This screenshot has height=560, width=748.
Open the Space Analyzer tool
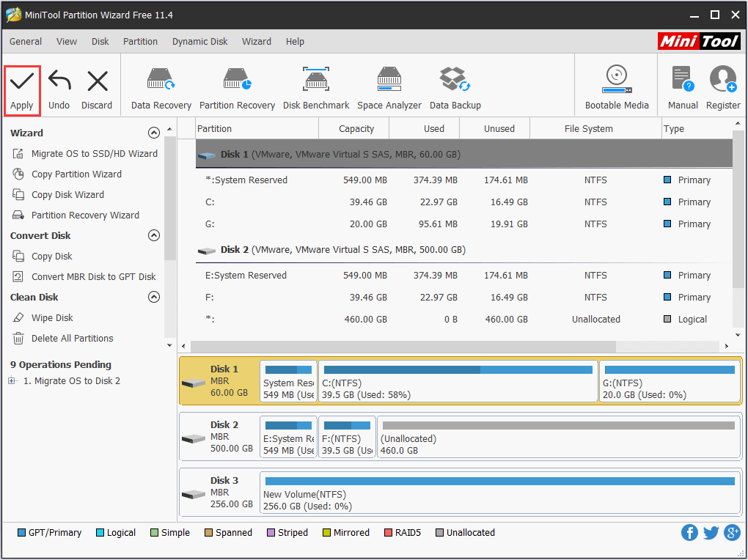pyautogui.click(x=389, y=81)
